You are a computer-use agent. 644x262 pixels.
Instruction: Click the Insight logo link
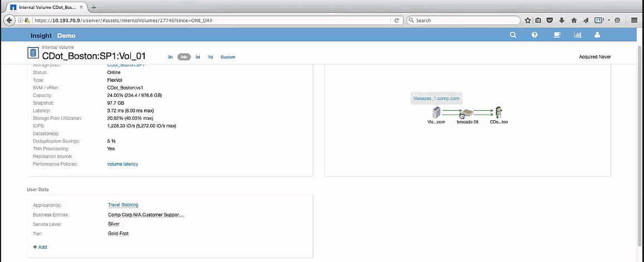[41, 36]
